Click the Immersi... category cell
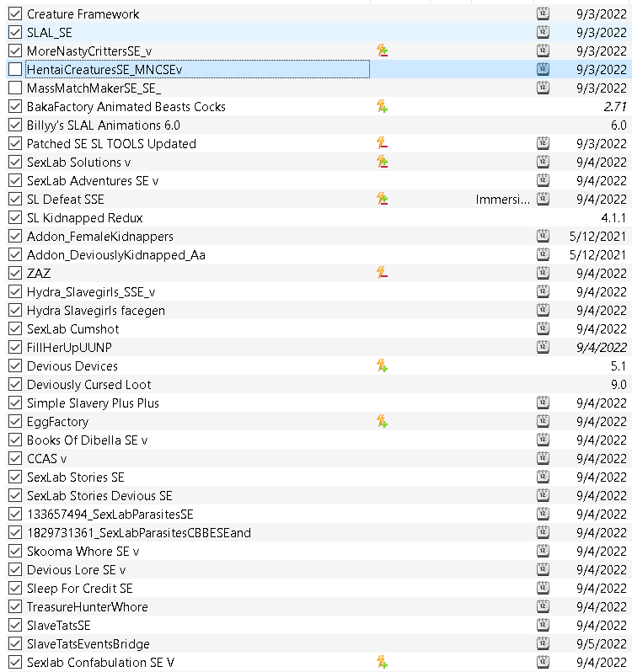Screen dimensions: 632x672 [x=502, y=200]
